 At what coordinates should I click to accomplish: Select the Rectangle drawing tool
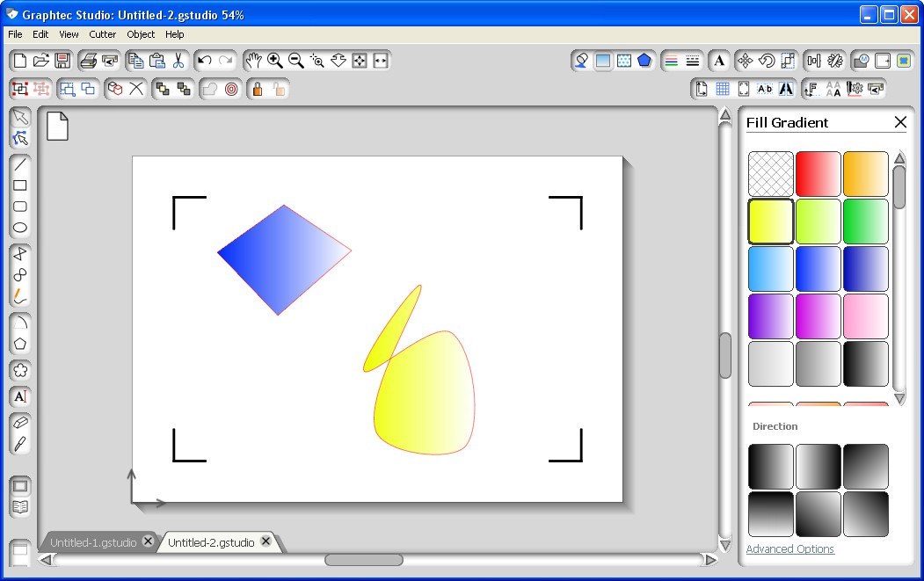tap(20, 185)
